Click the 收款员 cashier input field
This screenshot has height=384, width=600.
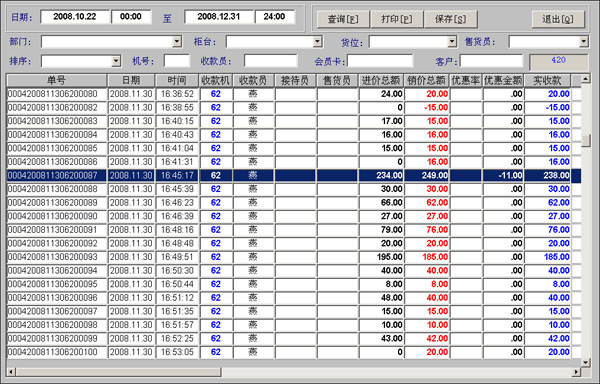[271, 61]
